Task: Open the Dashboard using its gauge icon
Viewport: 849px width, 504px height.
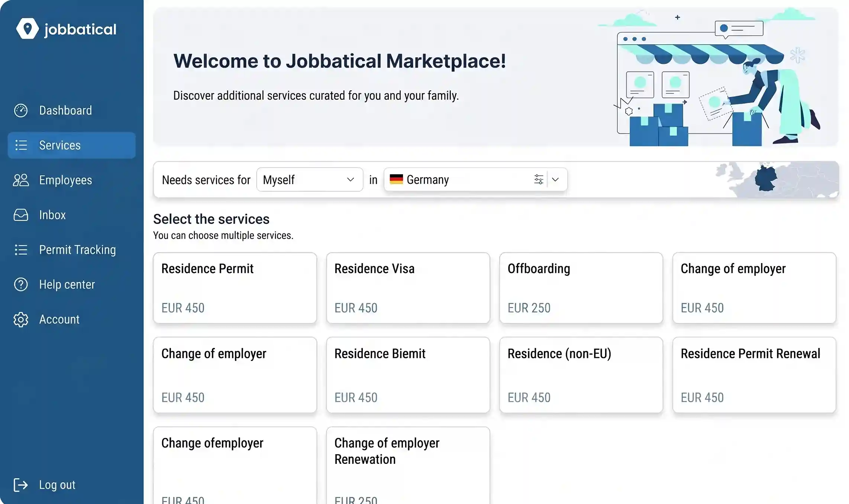Action: pyautogui.click(x=21, y=110)
